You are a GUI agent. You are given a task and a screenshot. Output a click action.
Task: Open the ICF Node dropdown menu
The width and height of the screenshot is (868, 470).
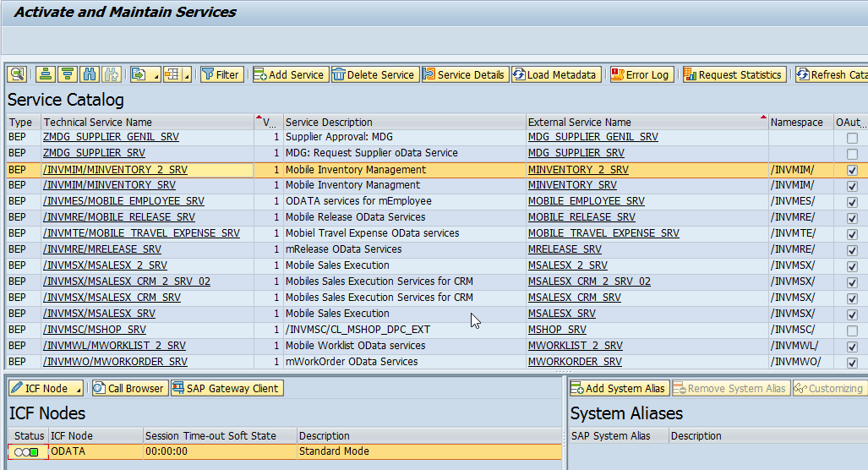click(79, 389)
